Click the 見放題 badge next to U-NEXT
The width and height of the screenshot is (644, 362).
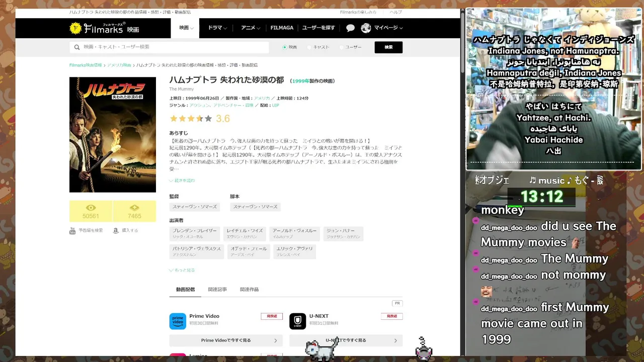coord(391,316)
